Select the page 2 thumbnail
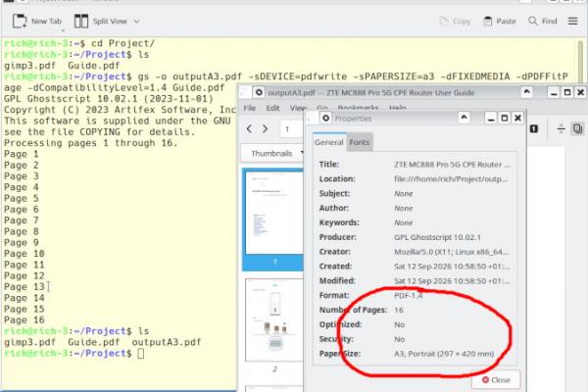This screenshot has width=588, height=392. coord(274,320)
